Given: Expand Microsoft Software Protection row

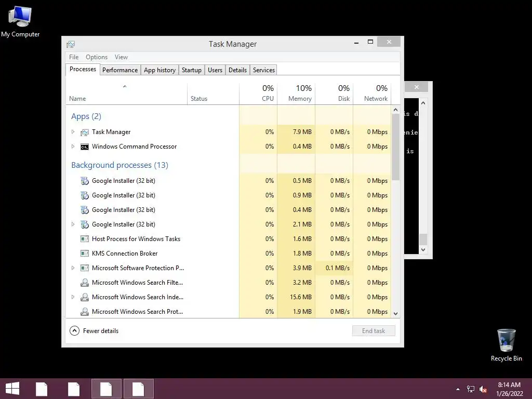Looking at the screenshot, I should pyautogui.click(x=73, y=268).
